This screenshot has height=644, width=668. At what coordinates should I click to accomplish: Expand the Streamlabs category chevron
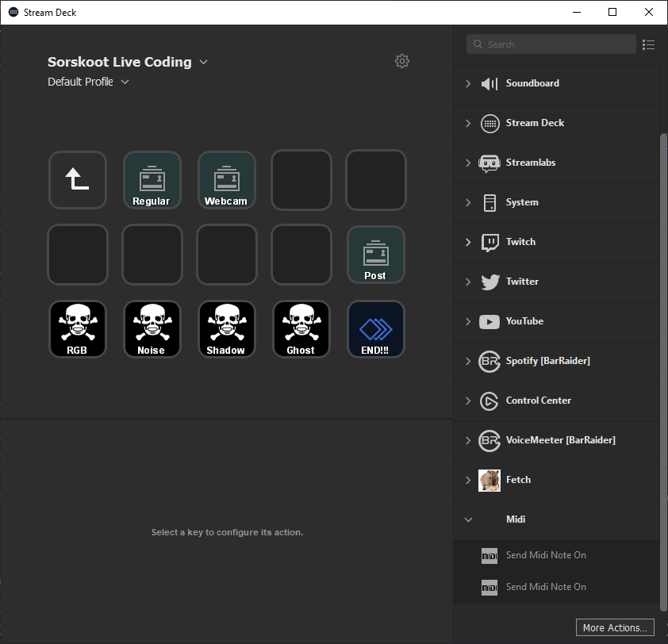[468, 163]
